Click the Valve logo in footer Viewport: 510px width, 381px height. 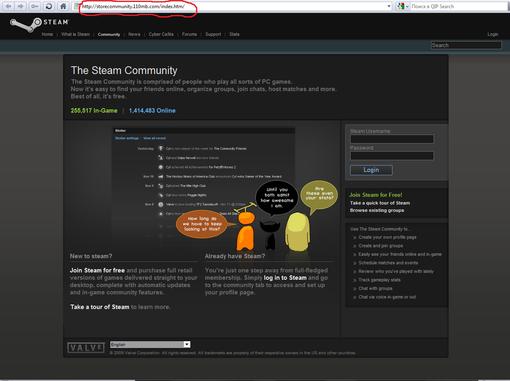(x=86, y=348)
